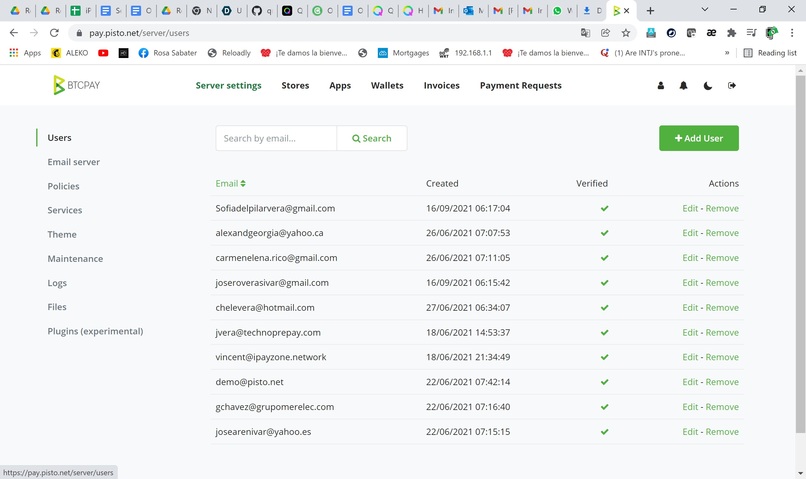The height and width of the screenshot is (479, 806).
Task: Sort users by Email column
Action: pos(230,183)
